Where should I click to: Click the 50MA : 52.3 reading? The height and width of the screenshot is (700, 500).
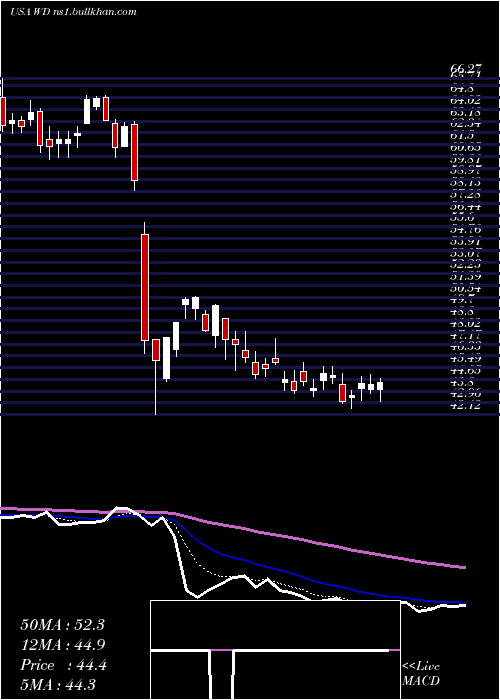pos(62,625)
